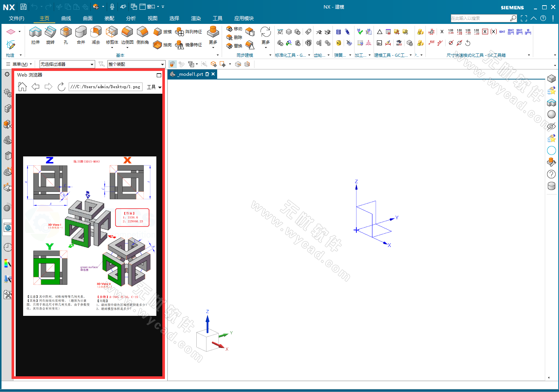Select the Edge Blend (边倒圆) tool
Viewport: 559px width, 392px height.
127,35
